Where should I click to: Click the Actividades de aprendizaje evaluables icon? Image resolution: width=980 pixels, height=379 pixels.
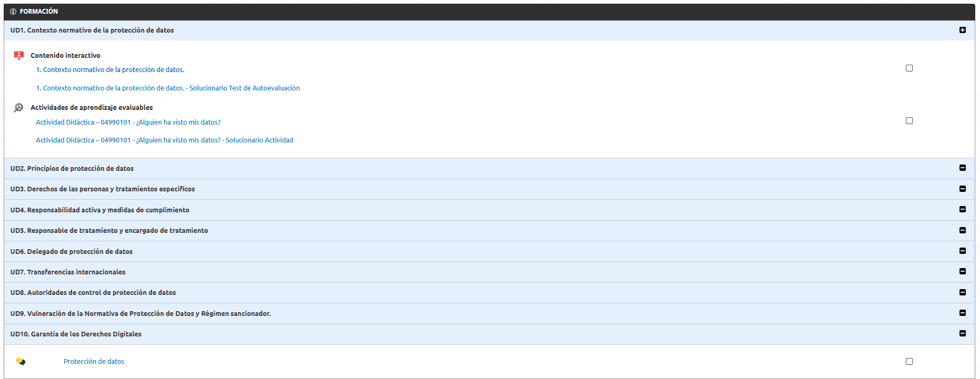coord(18,107)
